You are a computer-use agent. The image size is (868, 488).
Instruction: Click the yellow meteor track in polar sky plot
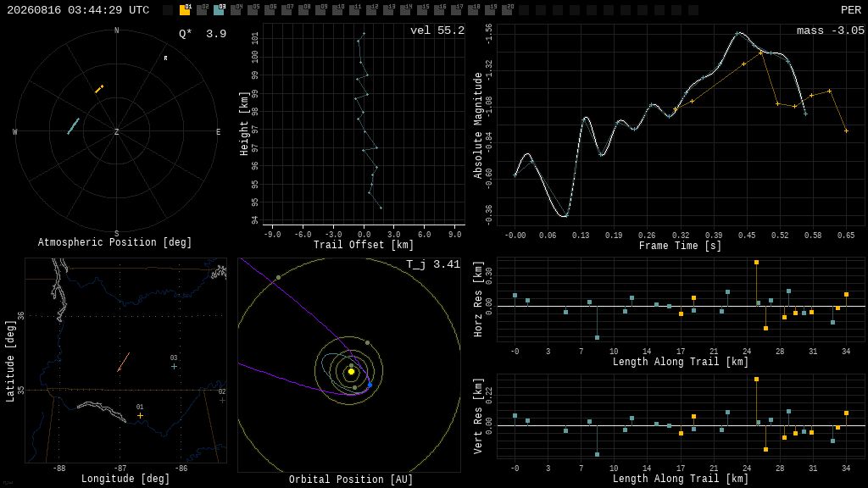pos(99,89)
